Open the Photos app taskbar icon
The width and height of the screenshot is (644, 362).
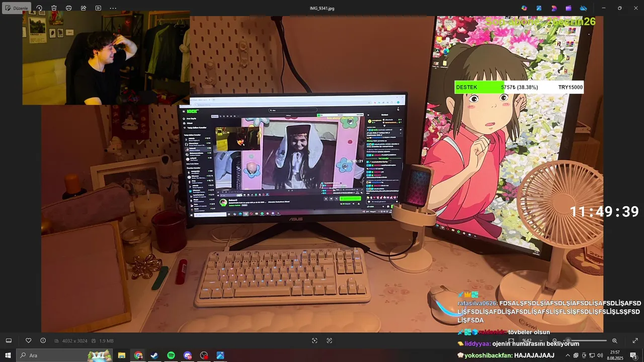(x=220, y=355)
